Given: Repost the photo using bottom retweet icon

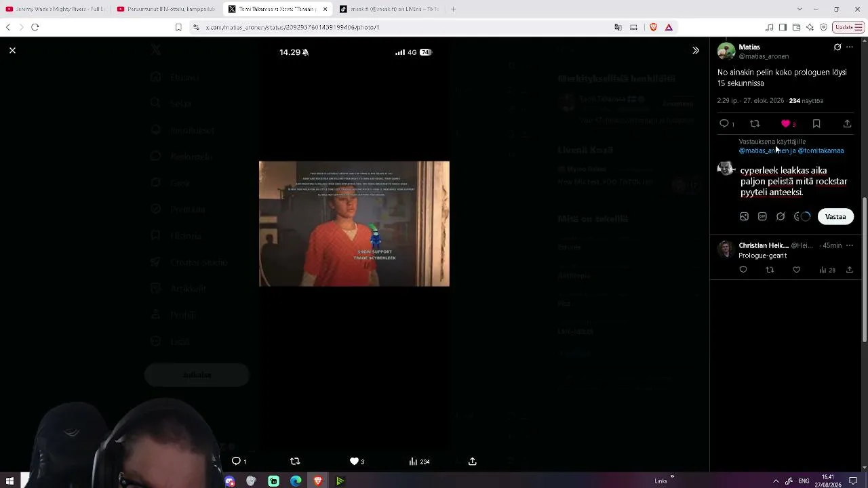Looking at the screenshot, I should coord(295,461).
